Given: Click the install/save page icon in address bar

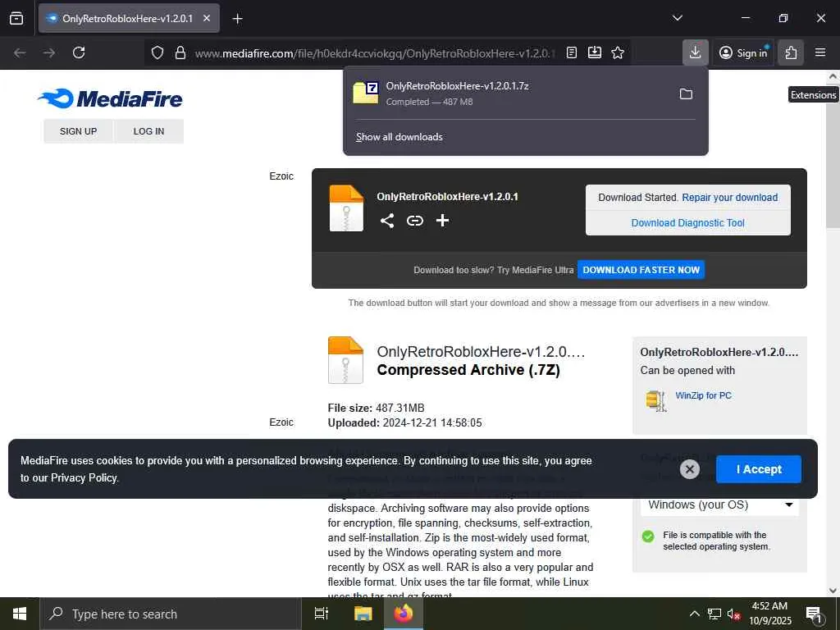Looking at the screenshot, I should (595, 52).
